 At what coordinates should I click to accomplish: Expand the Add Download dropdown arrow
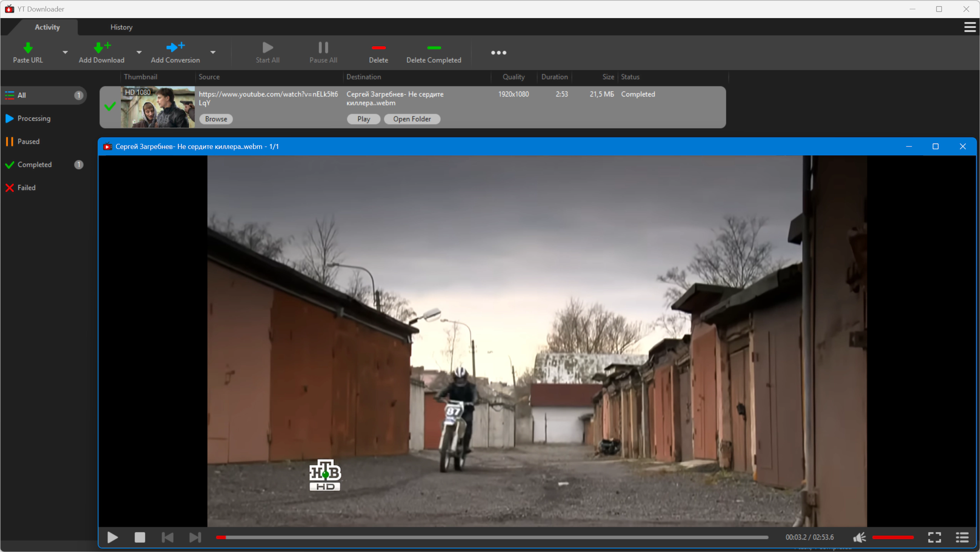139,52
